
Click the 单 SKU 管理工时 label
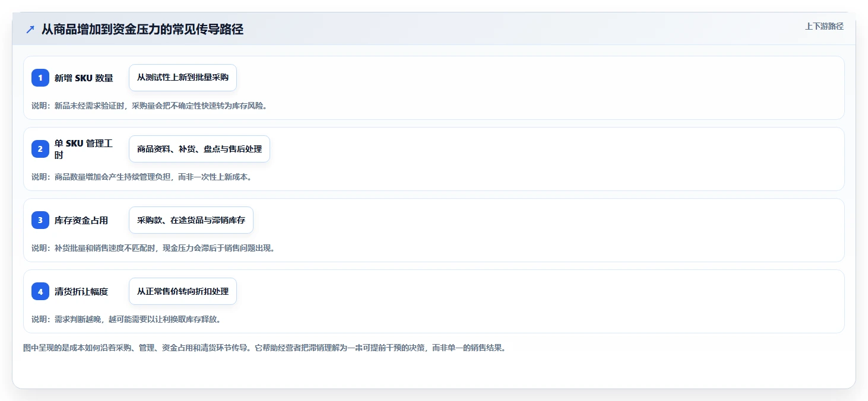click(84, 149)
